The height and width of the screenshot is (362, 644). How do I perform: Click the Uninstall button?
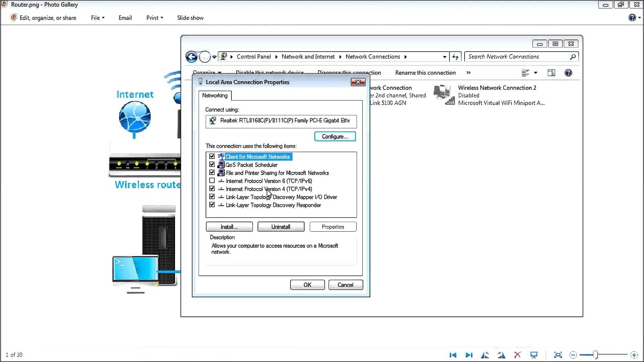[x=281, y=227]
